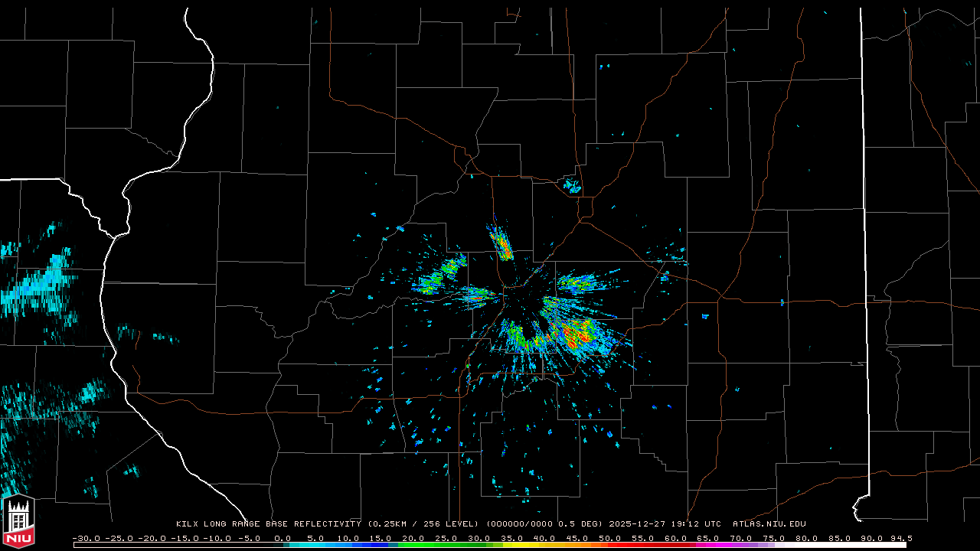This screenshot has height=551, width=980.
Task: Click the 94.5 label on the color scale
Action: [900, 538]
